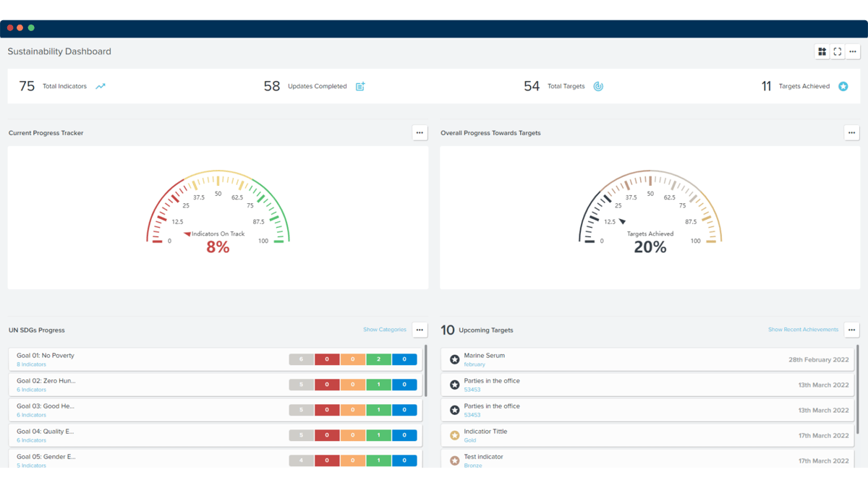This screenshot has width=868, height=488.
Task: Open Current Progress Tracker options menu
Action: click(x=420, y=133)
